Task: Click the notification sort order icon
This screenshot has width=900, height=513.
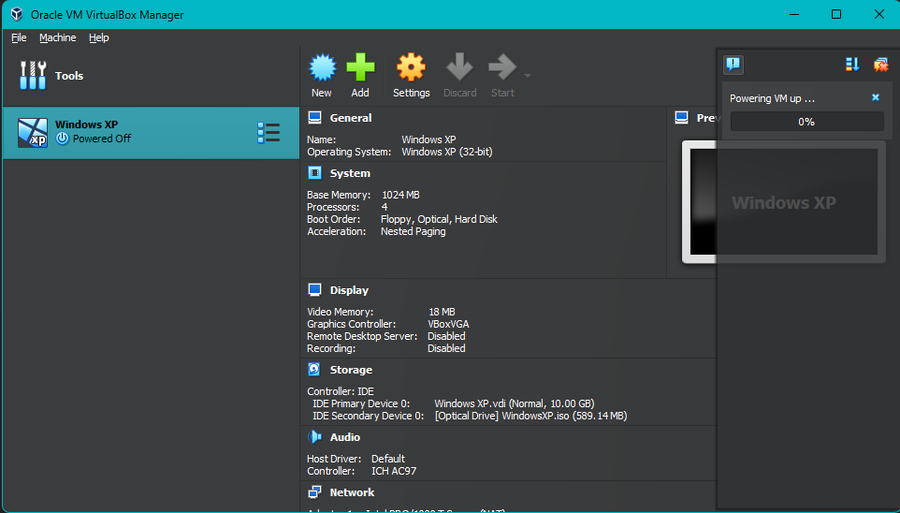Action: [852, 64]
